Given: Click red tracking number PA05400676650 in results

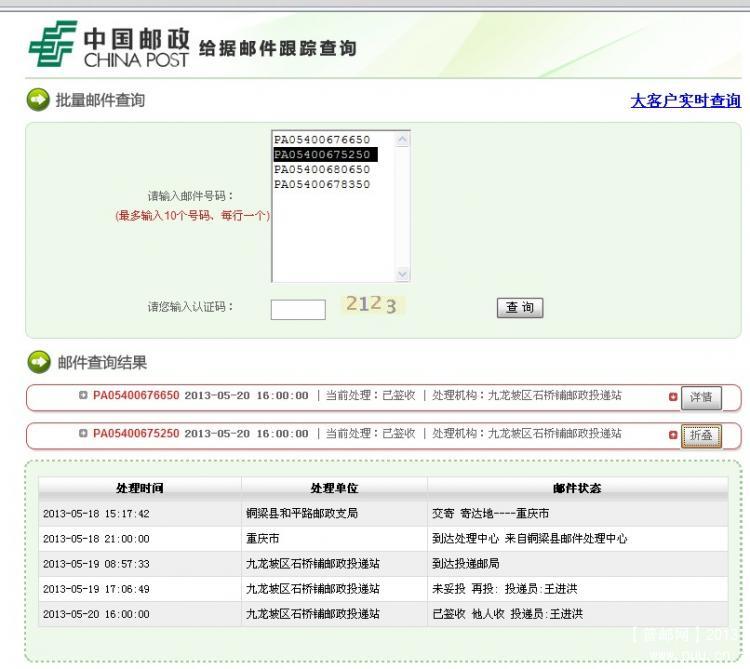Looking at the screenshot, I should (136, 395).
